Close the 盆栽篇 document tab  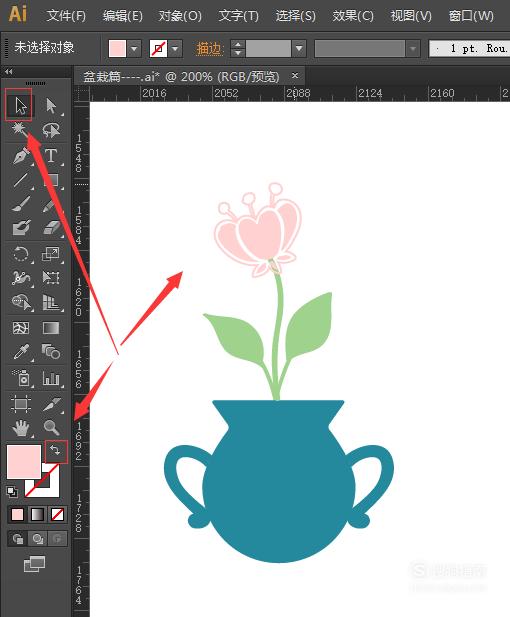click(295, 75)
